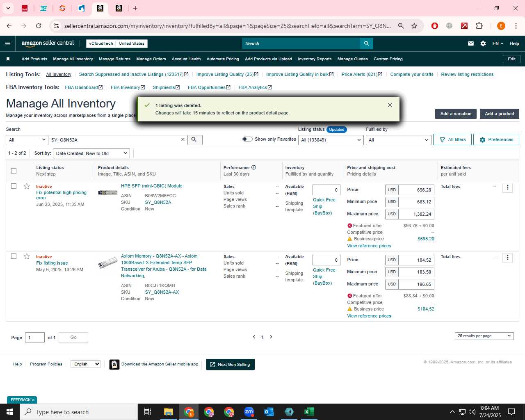The width and height of the screenshot is (525, 420).
Task: Open Automate Pricing menu item
Action: pyautogui.click(x=223, y=59)
